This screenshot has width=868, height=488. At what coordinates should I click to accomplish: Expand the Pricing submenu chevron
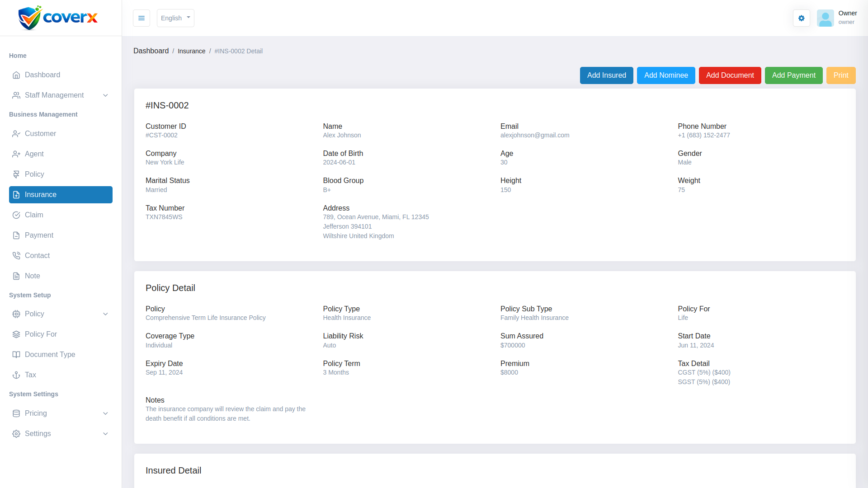(x=105, y=413)
